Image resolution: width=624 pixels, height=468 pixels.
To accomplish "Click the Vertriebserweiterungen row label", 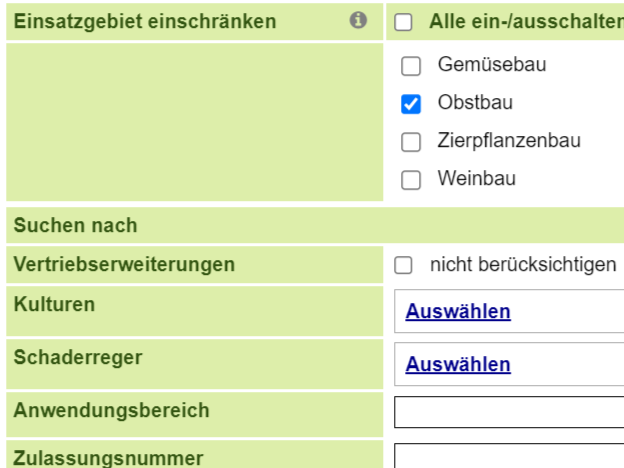I will 124,265.
